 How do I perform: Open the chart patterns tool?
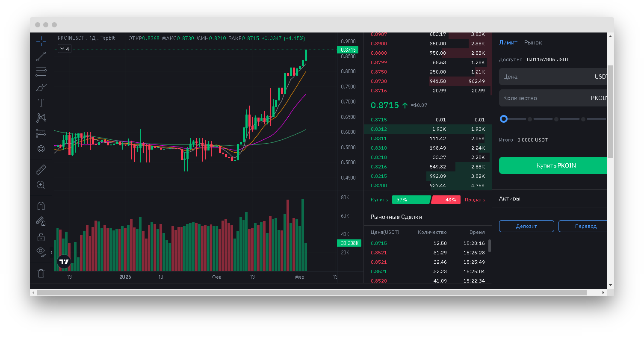(41, 118)
